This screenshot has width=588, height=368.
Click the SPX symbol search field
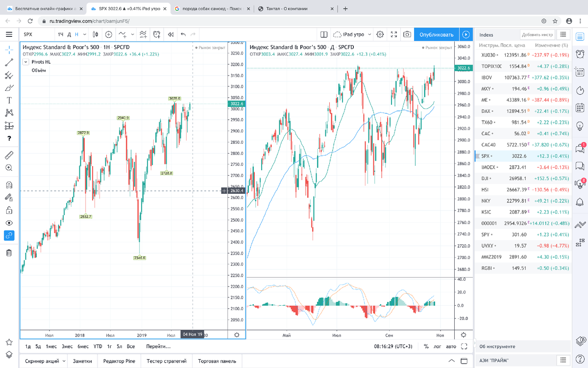pos(37,34)
